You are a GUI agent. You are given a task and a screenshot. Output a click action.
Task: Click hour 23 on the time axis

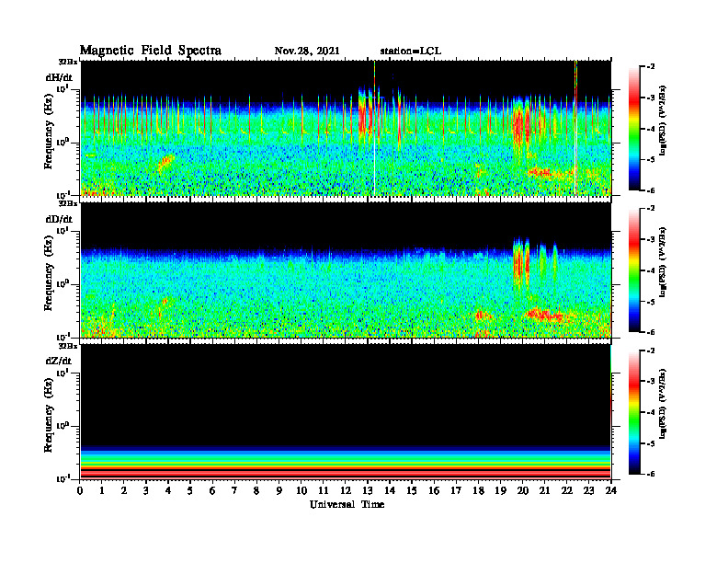pos(588,491)
